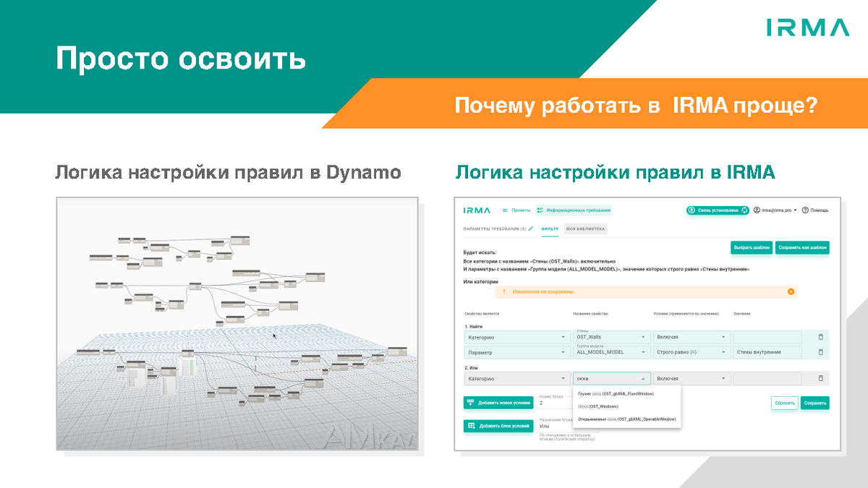The image size is (868, 488).
Task: Click the «Логика настройки правил в Dynamo» heading
Action: pyautogui.click(x=229, y=174)
